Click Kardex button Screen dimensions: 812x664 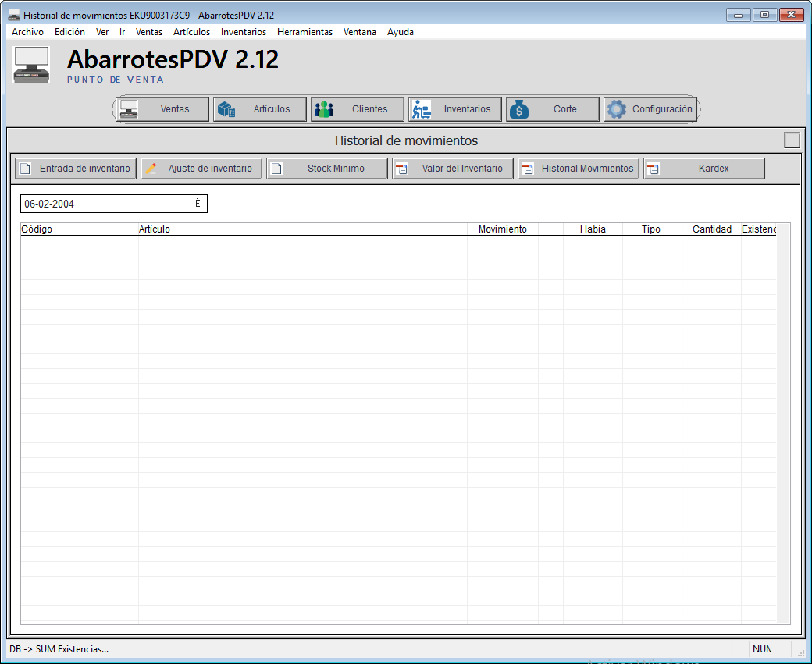[704, 169]
